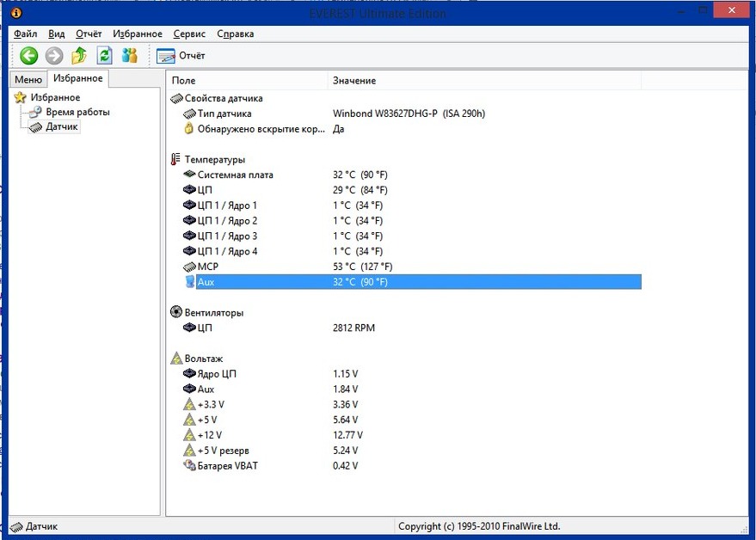
Task: Click the Отчёт report toolbar button
Action: pos(181,56)
